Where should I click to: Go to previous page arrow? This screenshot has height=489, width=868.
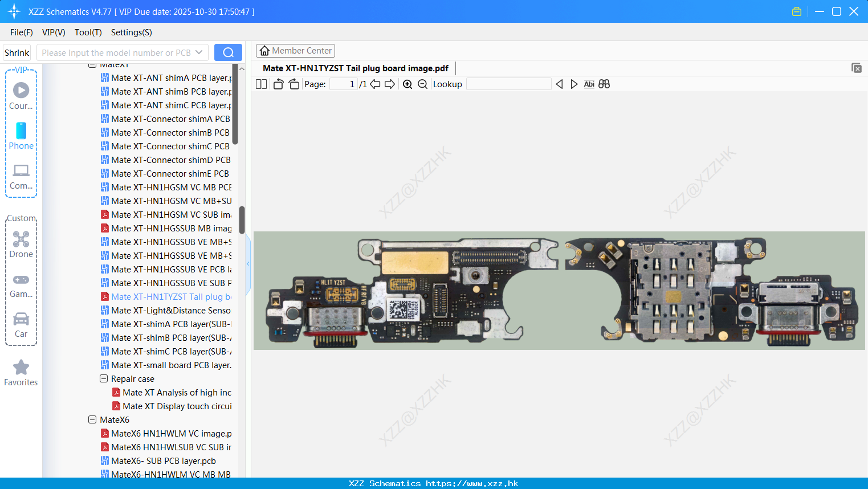(375, 84)
